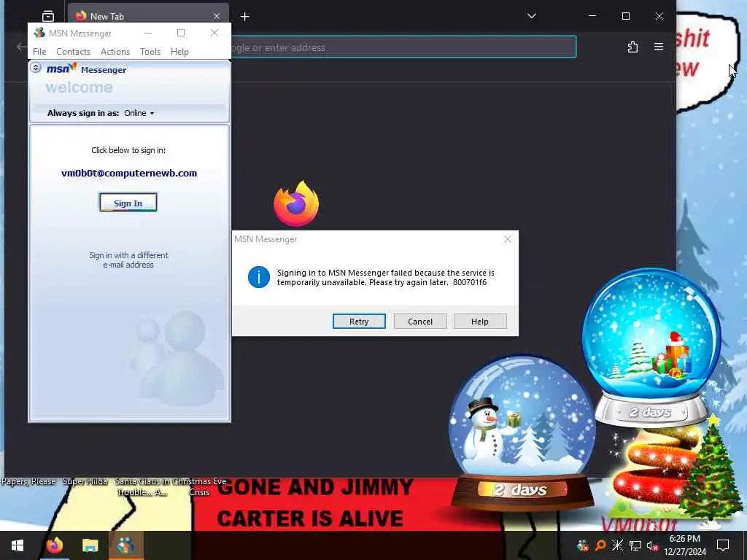Close the New Tab tab in Firefox
Viewport: 747px width, 560px height.
click(x=217, y=16)
